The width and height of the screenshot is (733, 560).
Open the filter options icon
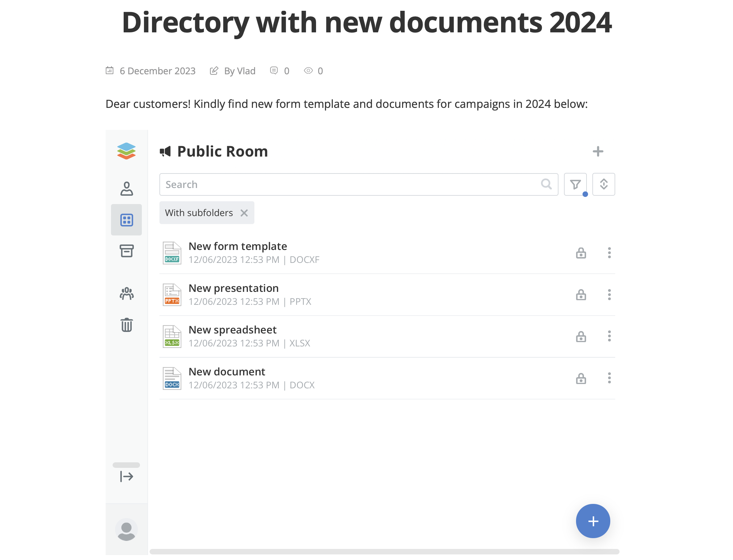click(x=575, y=184)
